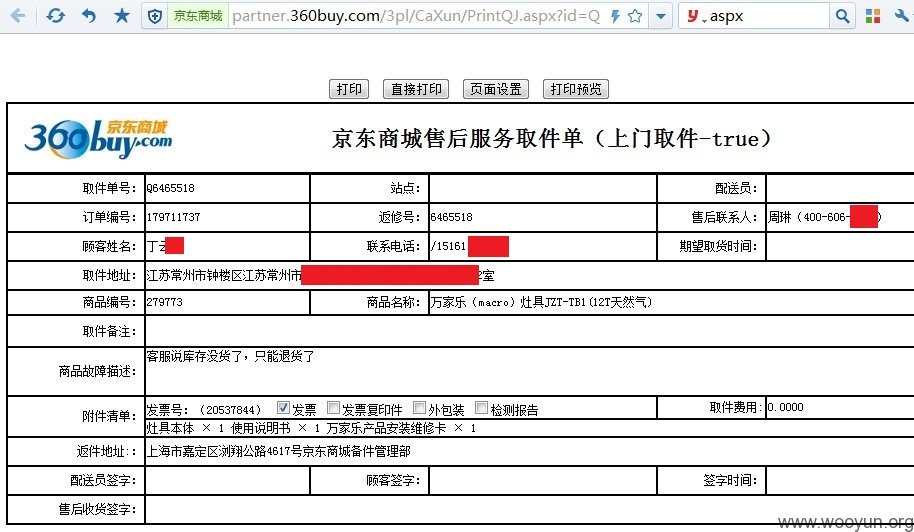Click the invoice number 20537844
The image size is (914, 532).
click(x=230, y=410)
